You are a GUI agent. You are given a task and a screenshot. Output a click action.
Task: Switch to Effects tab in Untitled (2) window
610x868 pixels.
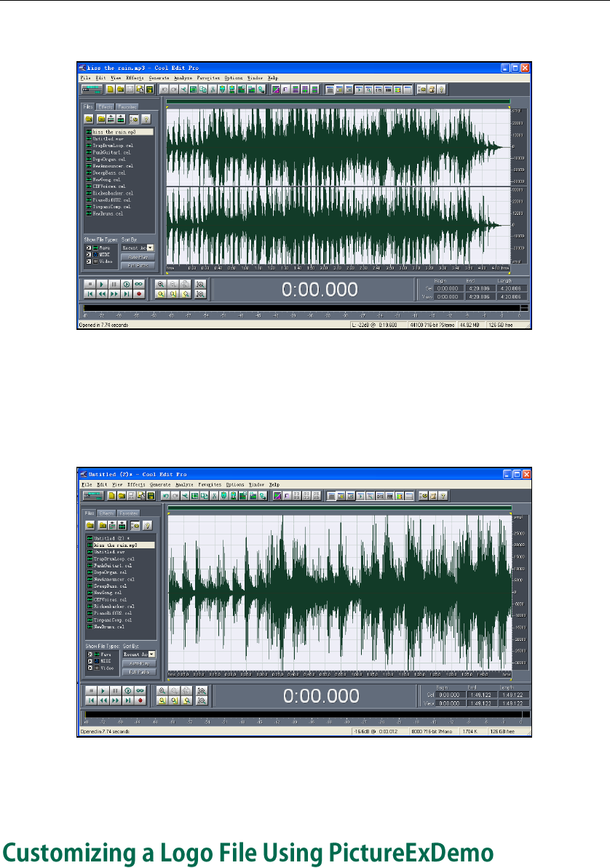107,513
